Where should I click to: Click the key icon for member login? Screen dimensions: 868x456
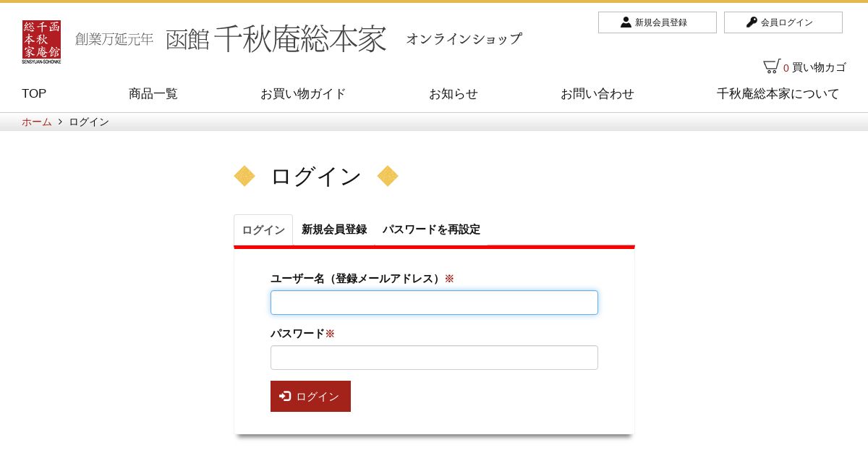[x=752, y=22]
